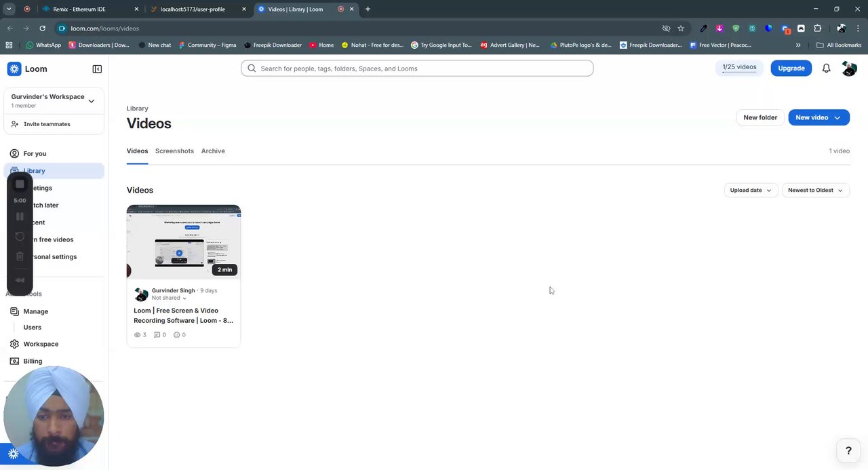The height and width of the screenshot is (470, 868).
Task: Open the Upload date sort dropdown
Action: (x=750, y=191)
